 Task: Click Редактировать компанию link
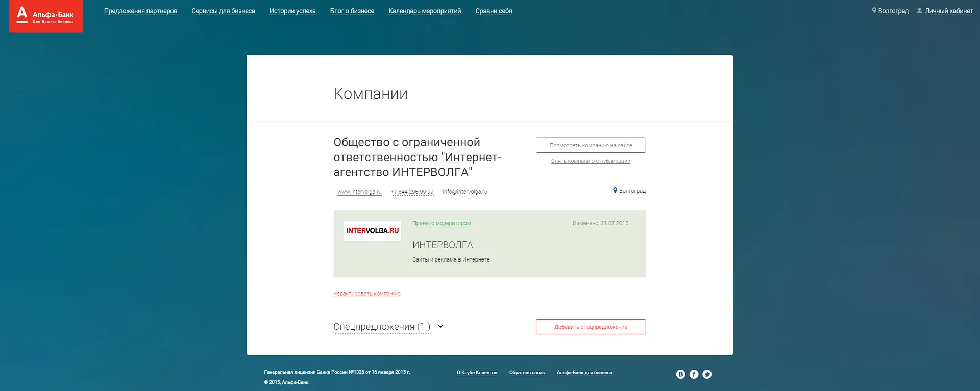coord(366,294)
